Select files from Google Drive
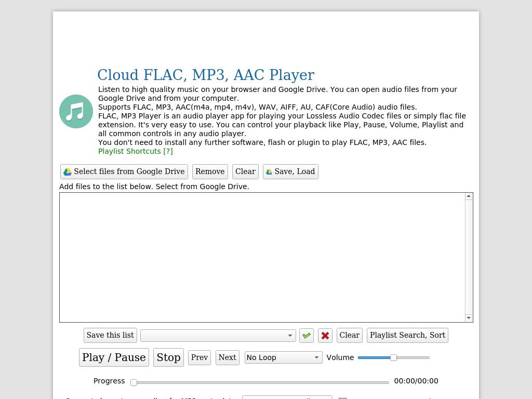532x399 pixels. point(124,171)
